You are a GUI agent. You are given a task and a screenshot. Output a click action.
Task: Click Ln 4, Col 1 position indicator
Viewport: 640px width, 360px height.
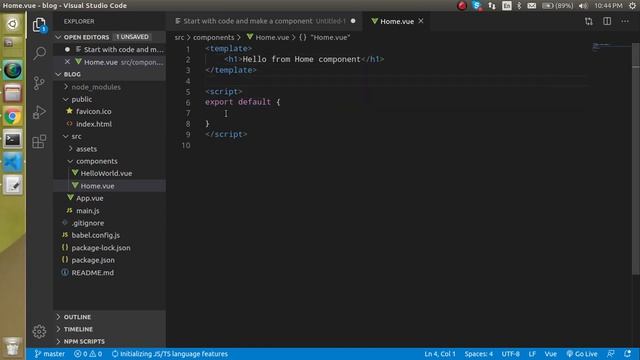pyautogui.click(x=440, y=354)
